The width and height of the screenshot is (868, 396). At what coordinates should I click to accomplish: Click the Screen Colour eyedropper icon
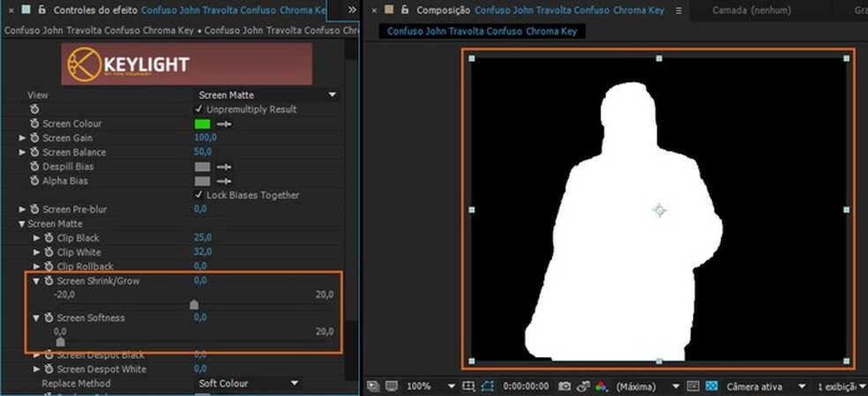224,124
